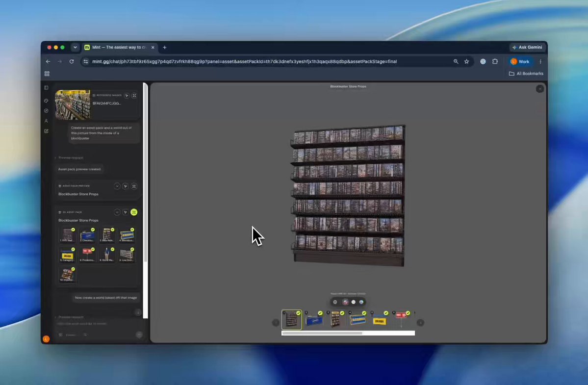Image resolution: width=588 pixels, height=385 pixels.
Task: Select asset 5 DRAMA category sign in chat panel
Action: (x=68, y=255)
